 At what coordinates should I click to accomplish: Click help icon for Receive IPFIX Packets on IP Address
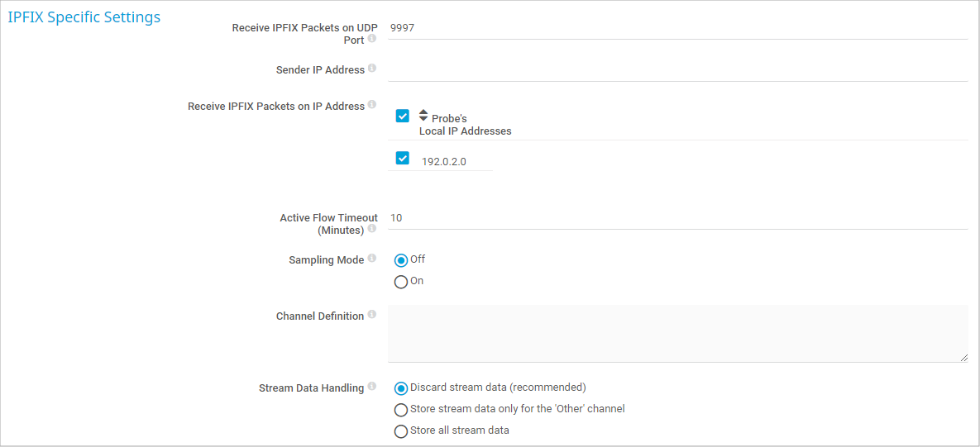[372, 105]
